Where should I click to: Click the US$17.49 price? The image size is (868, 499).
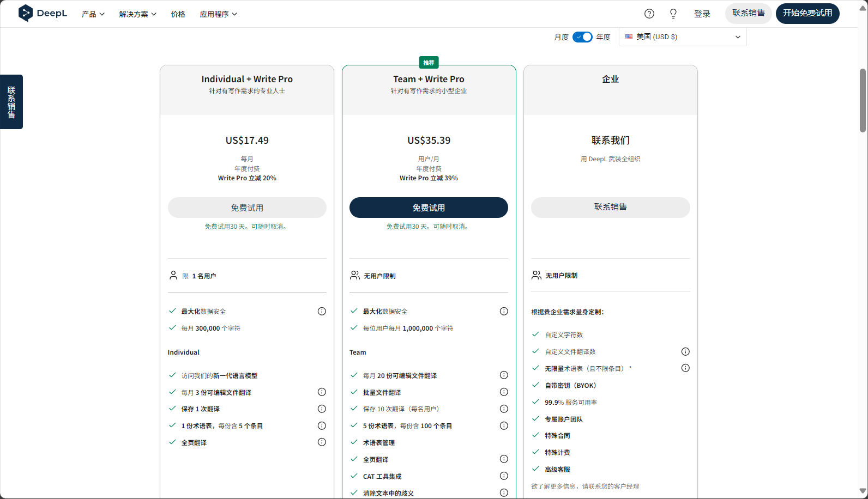coord(247,141)
